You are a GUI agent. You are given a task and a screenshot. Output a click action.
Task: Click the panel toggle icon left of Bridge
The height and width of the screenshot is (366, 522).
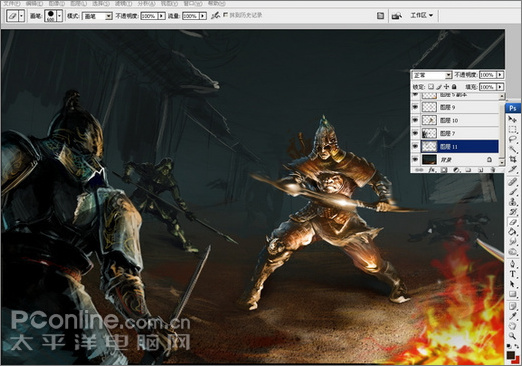pos(380,16)
